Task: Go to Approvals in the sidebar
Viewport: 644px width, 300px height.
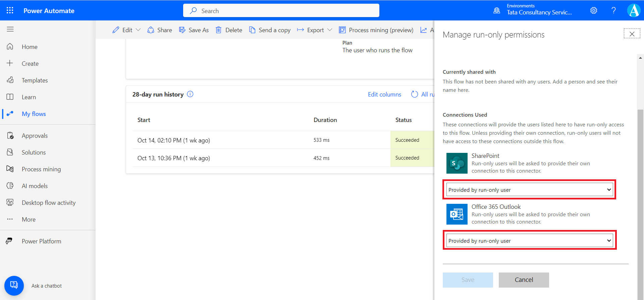Action: click(x=35, y=136)
